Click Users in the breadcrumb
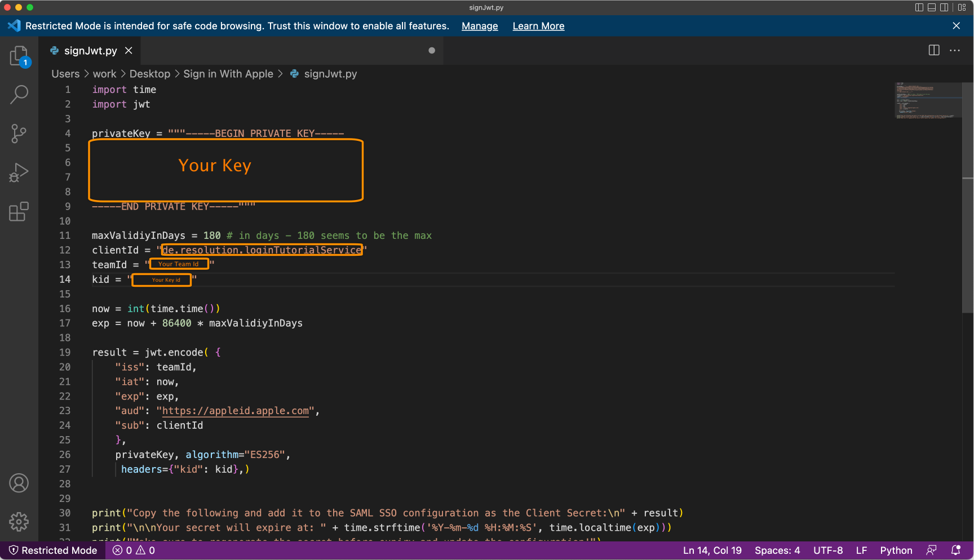974x560 pixels. [65, 74]
